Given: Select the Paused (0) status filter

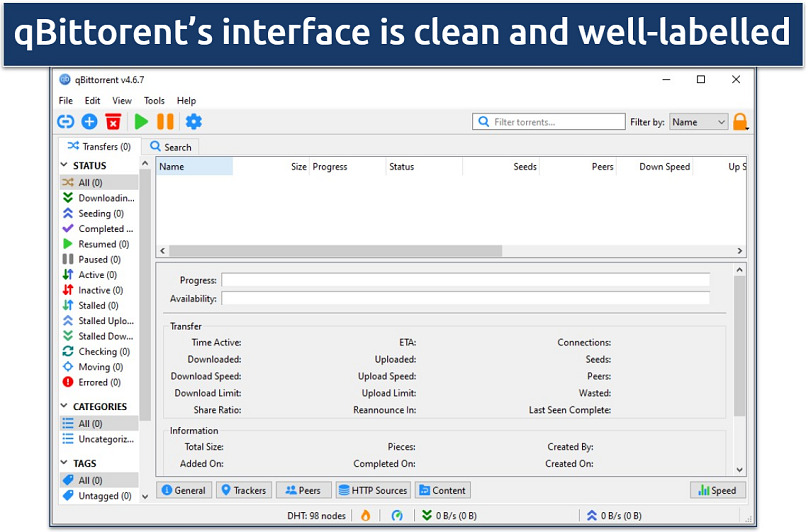Looking at the screenshot, I should (99, 260).
